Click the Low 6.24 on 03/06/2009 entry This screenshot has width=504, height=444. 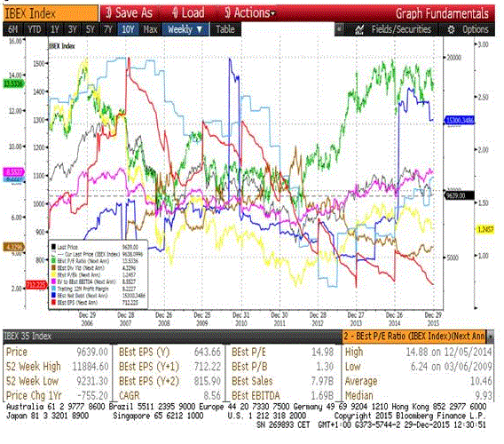coord(418,367)
